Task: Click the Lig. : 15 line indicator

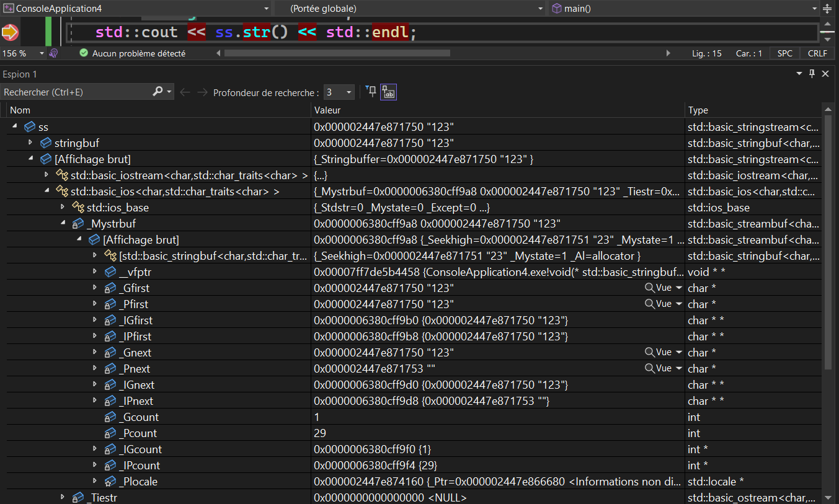Action: (x=707, y=53)
